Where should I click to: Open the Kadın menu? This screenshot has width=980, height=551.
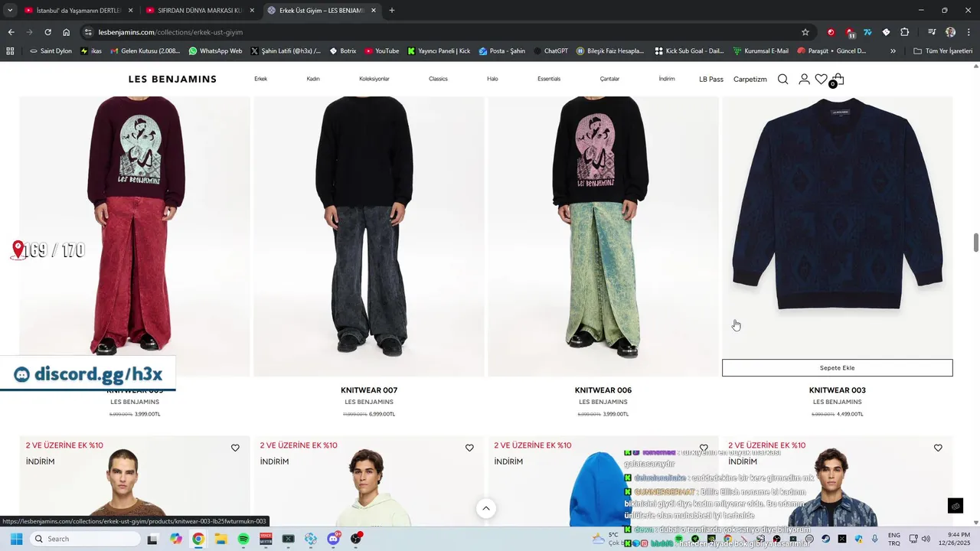click(x=313, y=79)
